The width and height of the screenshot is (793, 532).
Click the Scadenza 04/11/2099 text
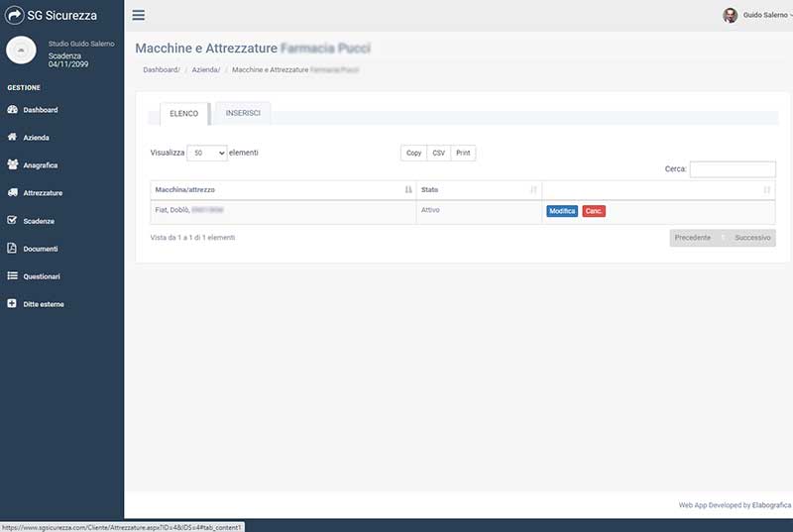(x=68, y=60)
